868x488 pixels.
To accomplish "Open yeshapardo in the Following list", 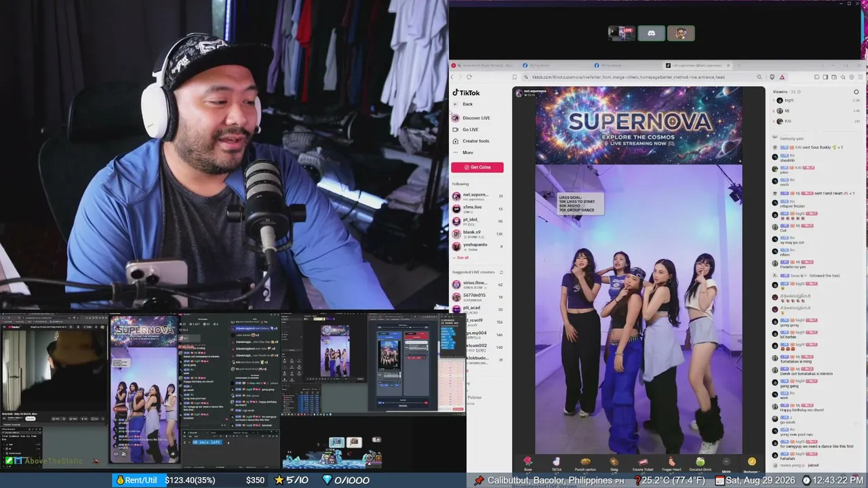I will point(477,246).
